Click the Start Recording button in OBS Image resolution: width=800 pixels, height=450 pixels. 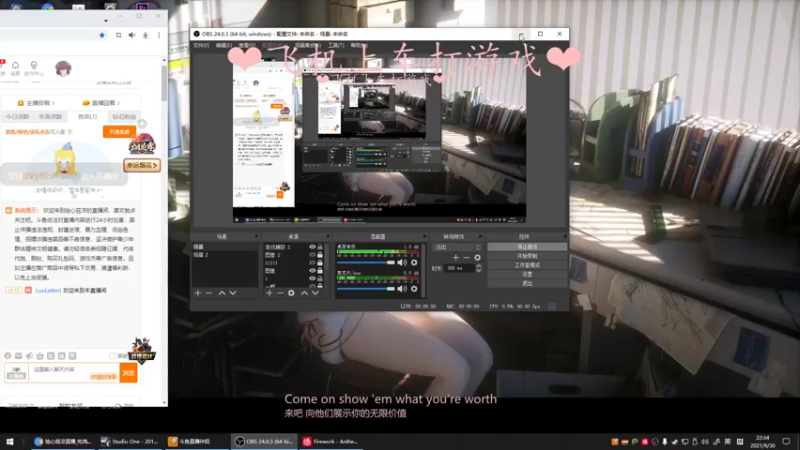[x=527, y=256]
